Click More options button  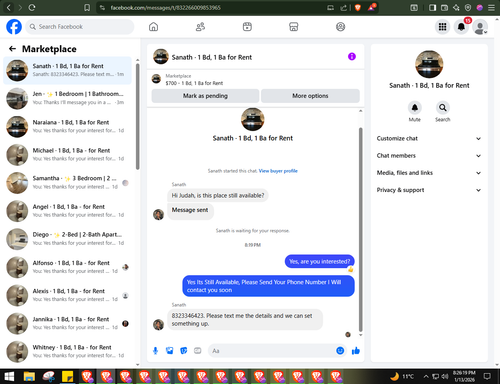pyautogui.click(x=310, y=96)
